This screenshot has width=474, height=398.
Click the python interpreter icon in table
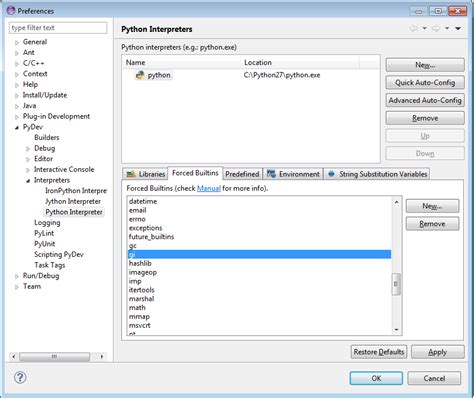(140, 75)
